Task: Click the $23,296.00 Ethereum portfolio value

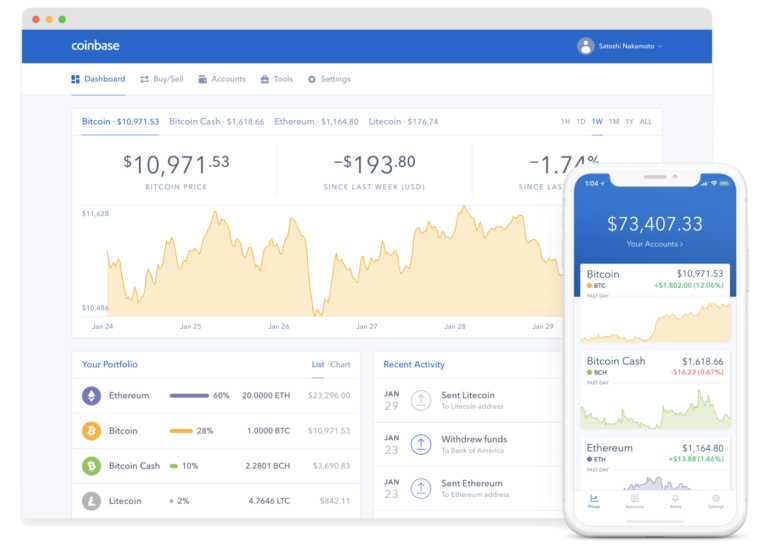Action: tap(329, 395)
